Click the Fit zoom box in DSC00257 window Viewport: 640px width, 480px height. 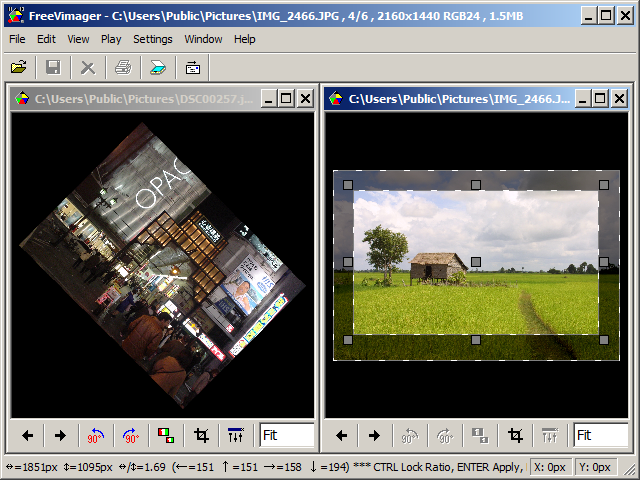coord(287,436)
